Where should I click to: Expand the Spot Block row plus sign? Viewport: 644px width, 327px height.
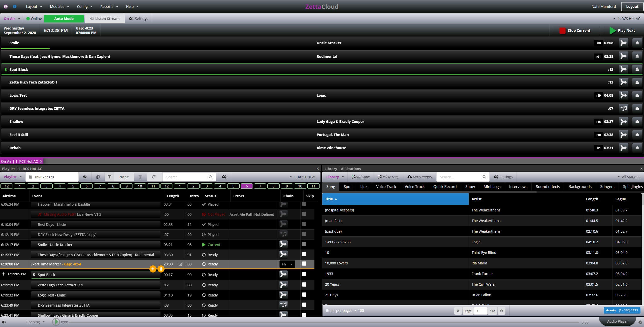[x=3, y=274]
